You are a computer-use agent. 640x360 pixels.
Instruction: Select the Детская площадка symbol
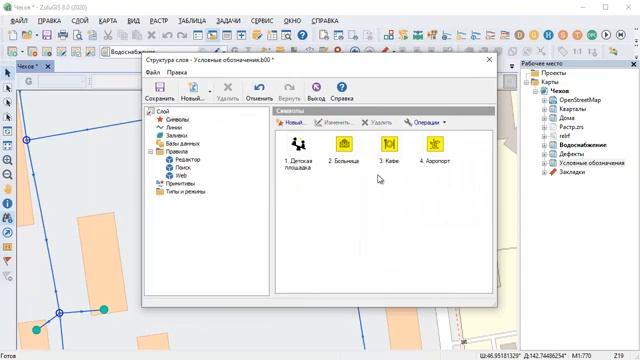(298, 153)
